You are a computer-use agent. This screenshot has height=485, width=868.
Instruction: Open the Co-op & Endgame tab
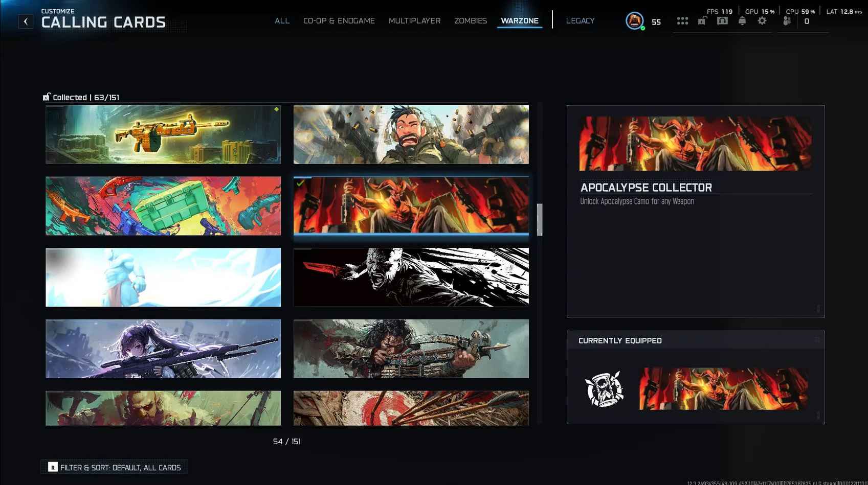click(x=339, y=21)
